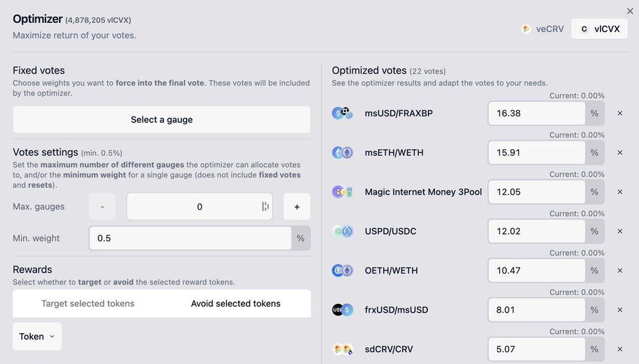Select the vlCVX tab
This screenshot has width=639, height=364.
click(x=599, y=28)
